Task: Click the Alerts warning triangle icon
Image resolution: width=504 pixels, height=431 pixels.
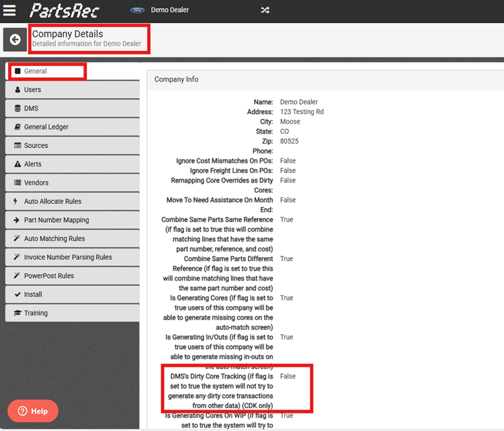Action: click(17, 164)
